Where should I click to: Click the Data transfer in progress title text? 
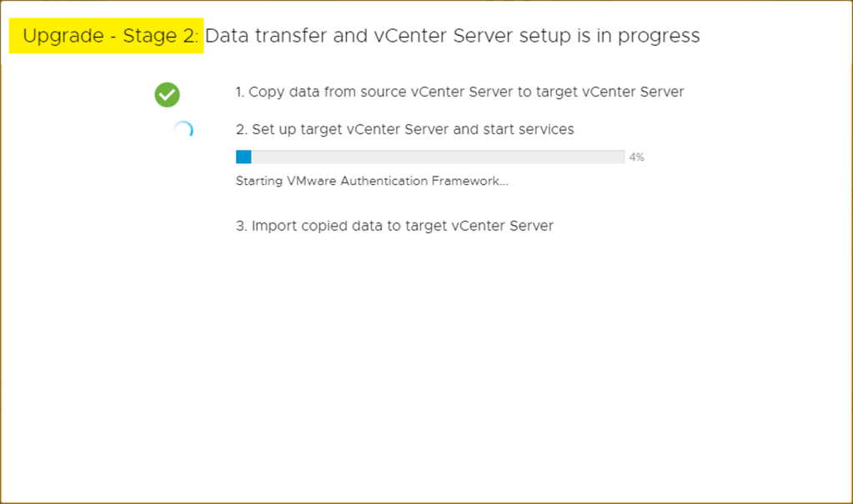(x=452, y=37)
